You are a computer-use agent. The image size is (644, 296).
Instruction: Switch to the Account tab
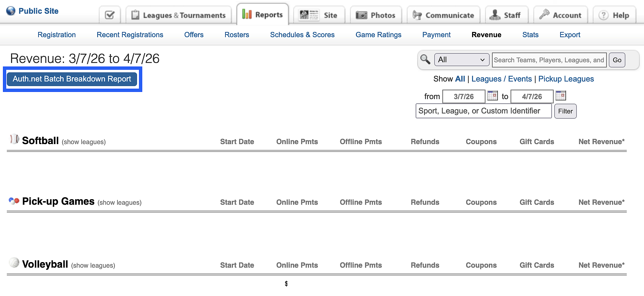560,15
